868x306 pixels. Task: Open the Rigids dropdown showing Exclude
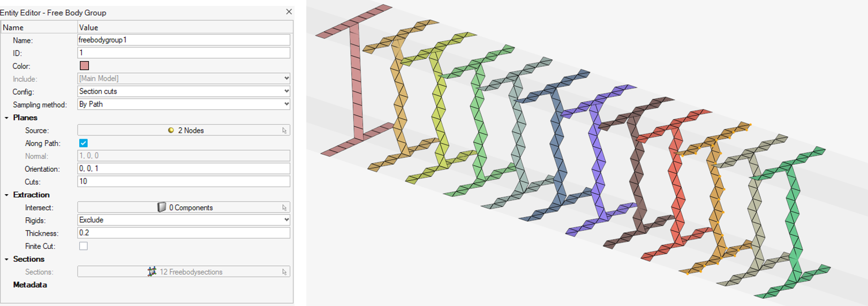(184, 220)
